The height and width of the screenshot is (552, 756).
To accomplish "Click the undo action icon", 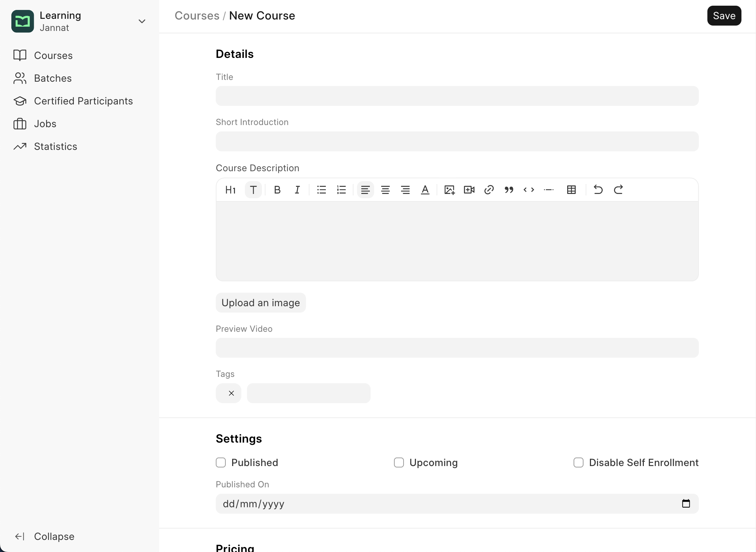I will coord(597,189).
